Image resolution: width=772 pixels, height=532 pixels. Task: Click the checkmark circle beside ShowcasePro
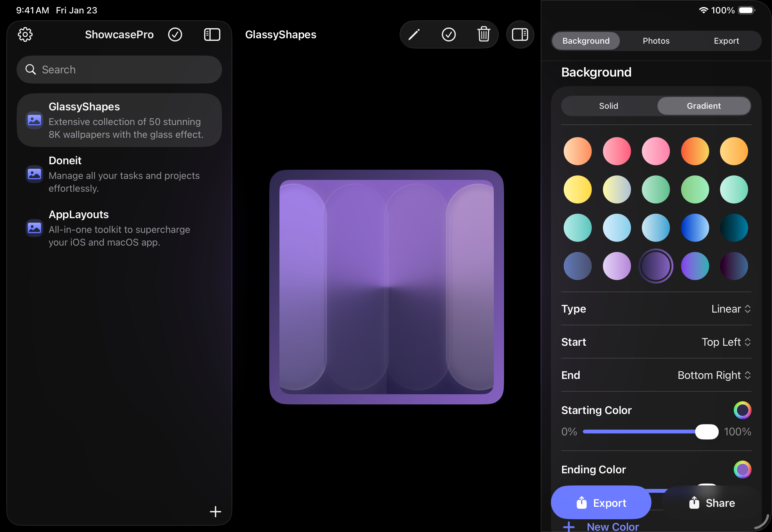[175, 34]
